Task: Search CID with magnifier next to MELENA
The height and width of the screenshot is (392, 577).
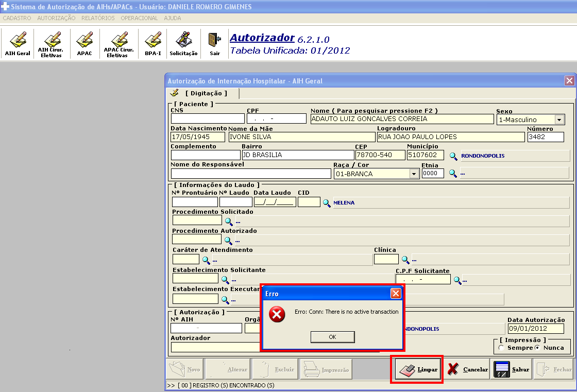Action: point(327,203)
